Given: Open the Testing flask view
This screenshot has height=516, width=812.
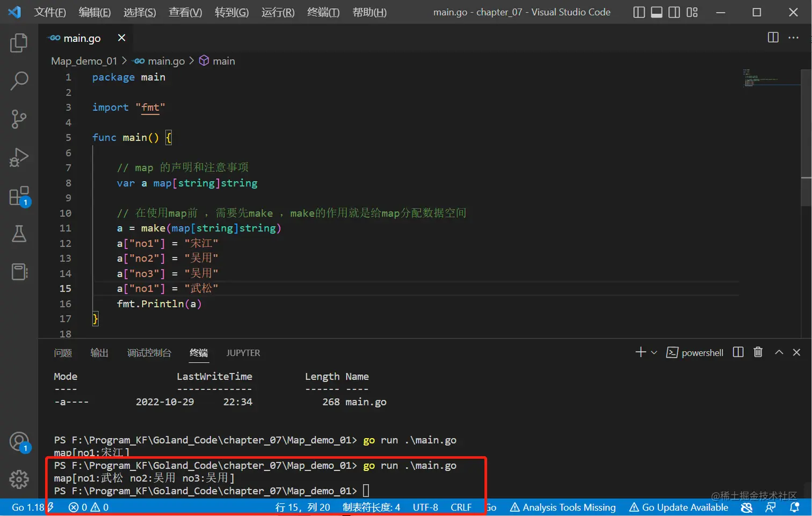Looking at the screenshot, I should pos(19,234).
